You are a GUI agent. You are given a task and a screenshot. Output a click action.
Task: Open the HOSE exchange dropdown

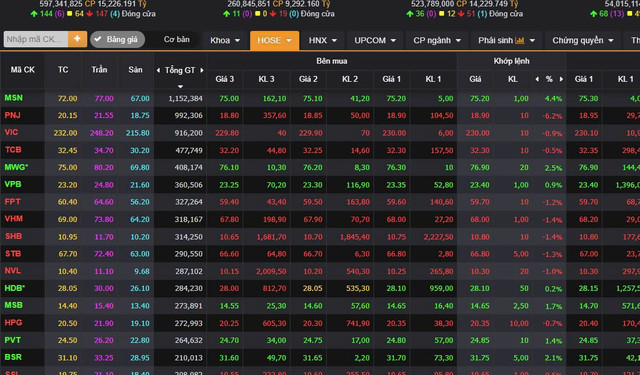coord(274,40)
